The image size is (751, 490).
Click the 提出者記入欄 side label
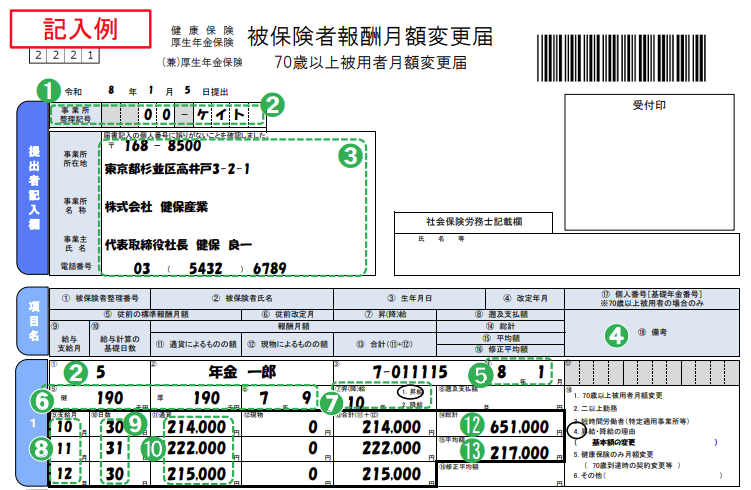(34, 188)
